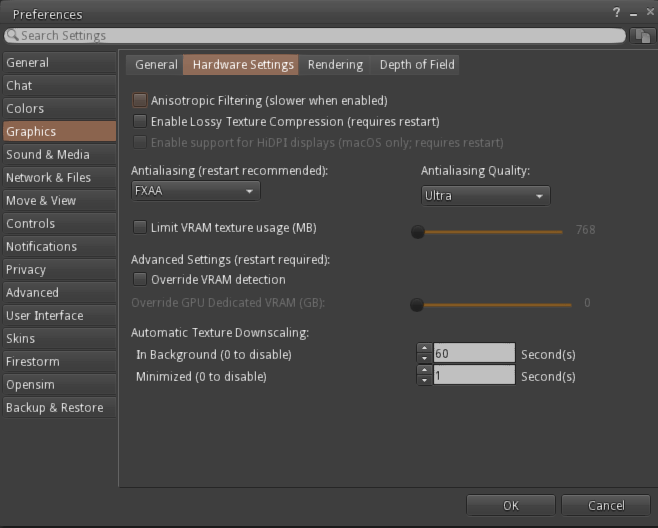This screenshot has width=658, height=528.
Task: Open Firestorm preferences
Action: click(x=60, y=361)
